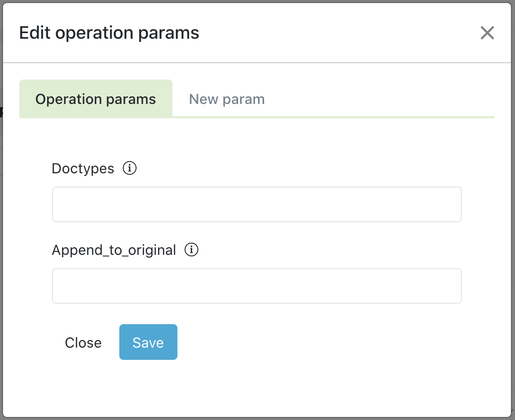Image resolution: width=515 pixels, height=420 pixels.
Task: Place cursor in the empty Doctypes box
Action: tap(256, 204)
